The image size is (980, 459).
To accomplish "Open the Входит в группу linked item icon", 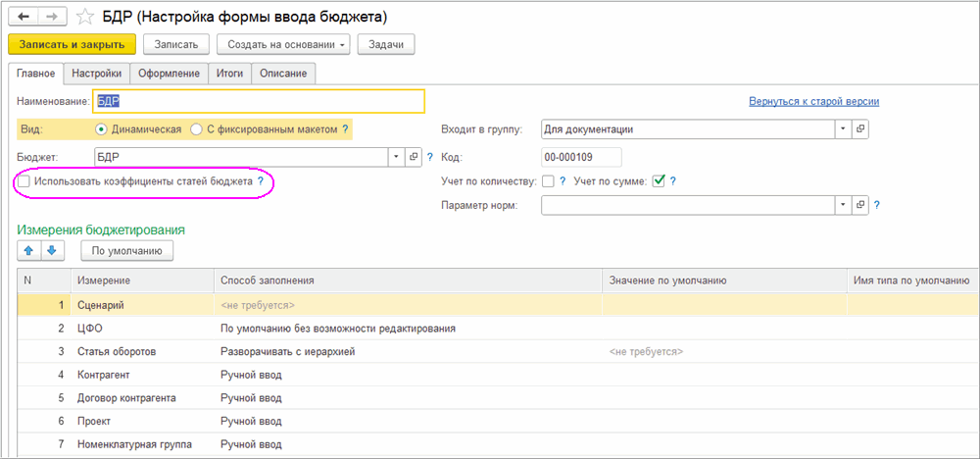I will [860, 129].
